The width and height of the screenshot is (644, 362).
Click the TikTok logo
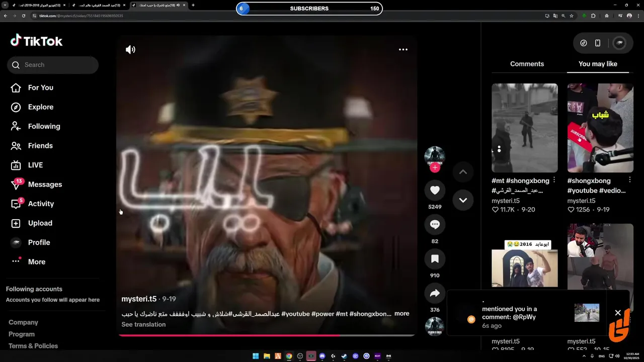coord(36,41)
